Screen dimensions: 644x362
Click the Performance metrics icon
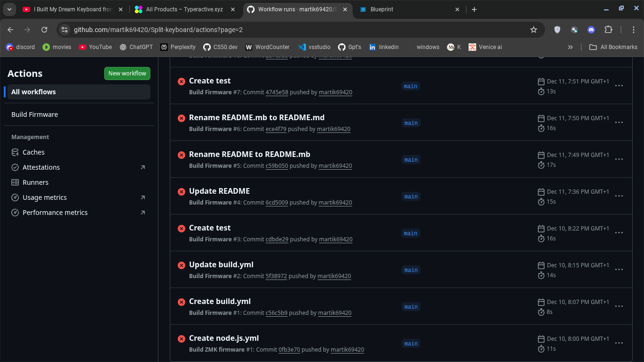point(15,213)
